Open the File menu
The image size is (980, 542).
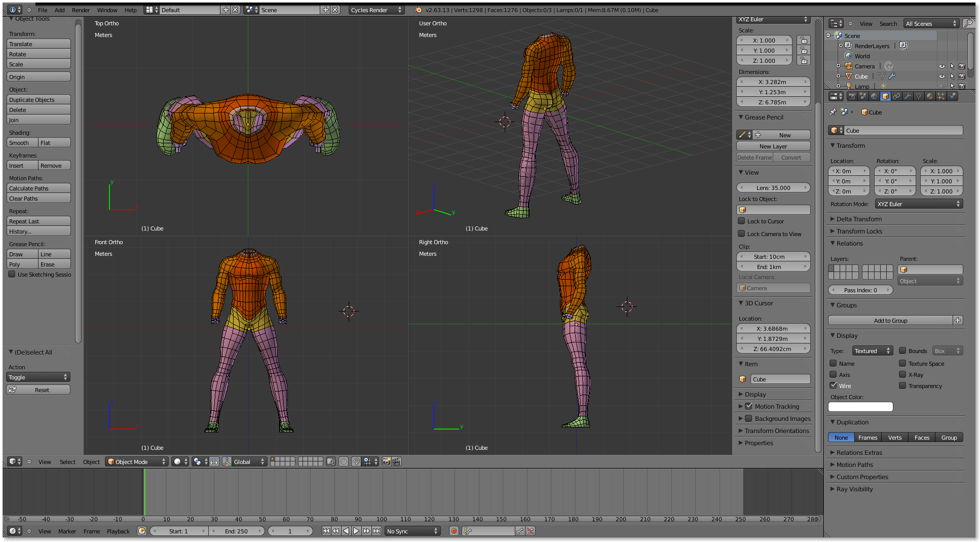click(x=43, y=10)
